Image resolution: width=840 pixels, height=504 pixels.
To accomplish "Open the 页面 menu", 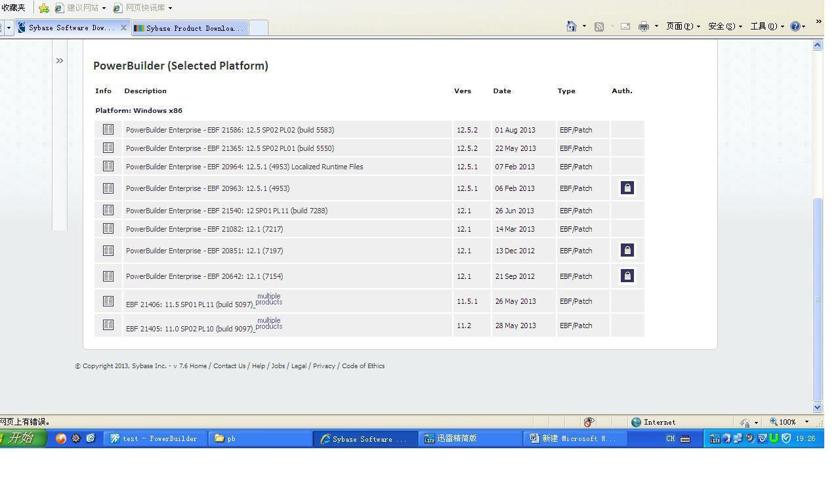I will pos(683,26).
